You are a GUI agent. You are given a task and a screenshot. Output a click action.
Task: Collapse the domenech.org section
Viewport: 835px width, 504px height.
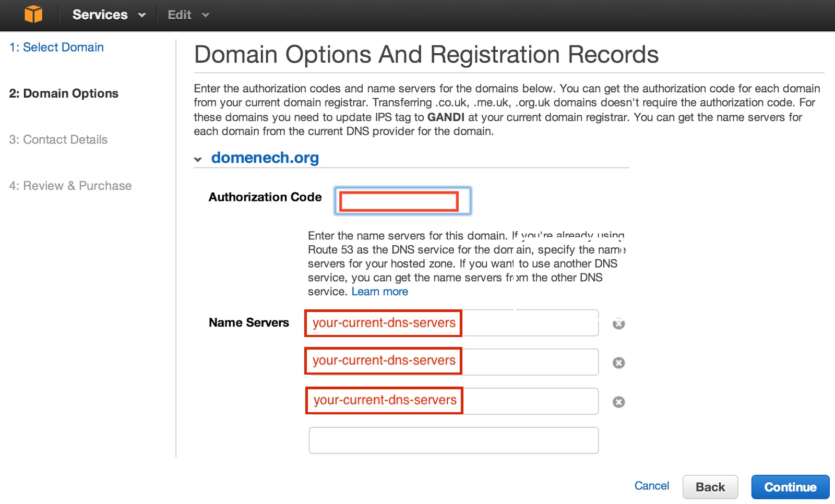pos(198,159)
